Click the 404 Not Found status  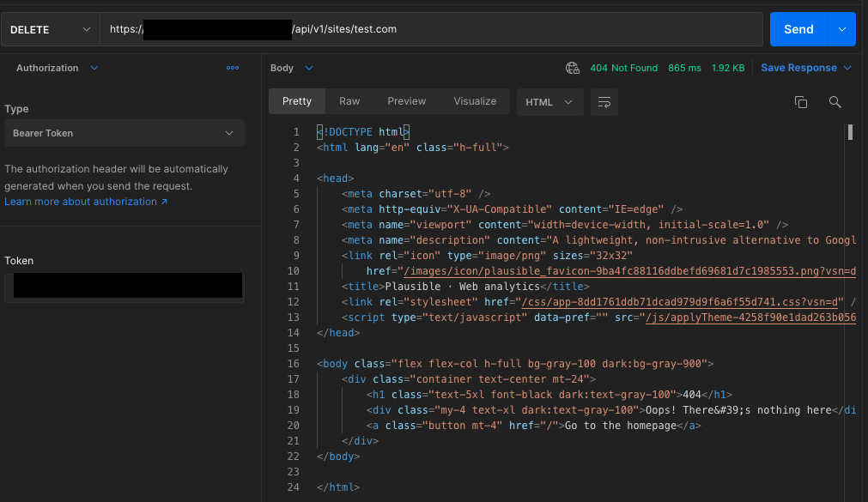click(623, 68)
